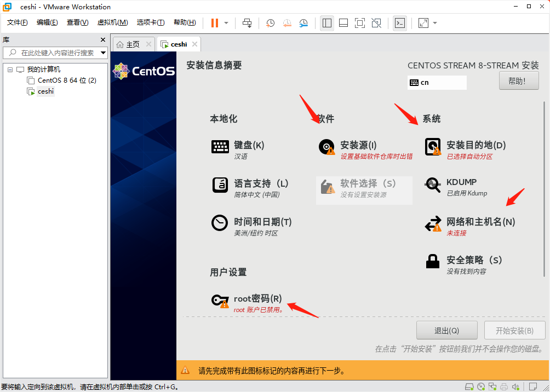Image resolution: width=550 pixels, height=392 pixels.
Task: Open the 查看(V) menu
Action: pos(78,22)
